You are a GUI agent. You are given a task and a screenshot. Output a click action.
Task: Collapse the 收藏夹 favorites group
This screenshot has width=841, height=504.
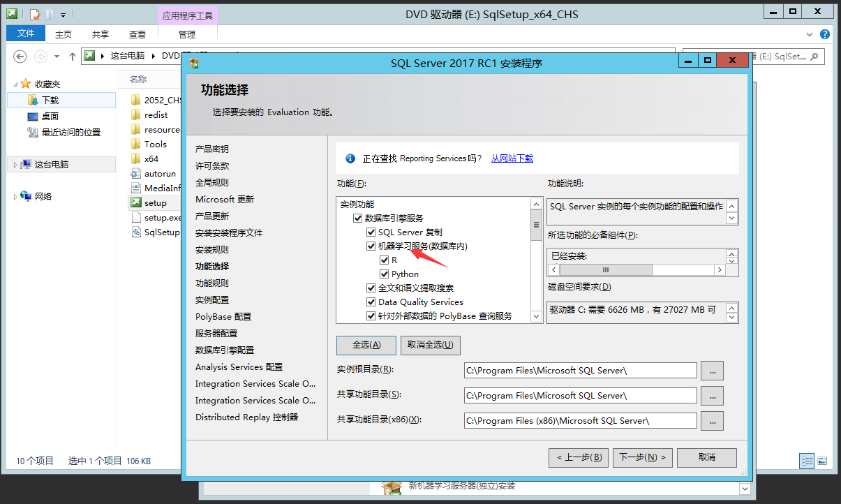(15, 84)
